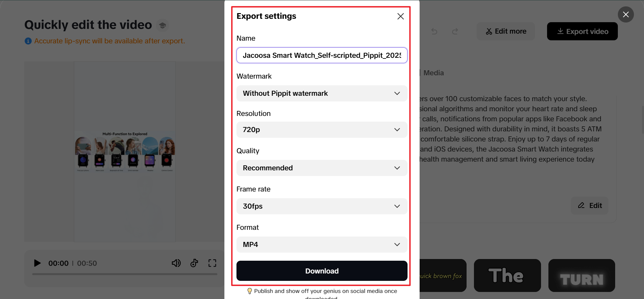Click the Edit more button

[506, 31]
